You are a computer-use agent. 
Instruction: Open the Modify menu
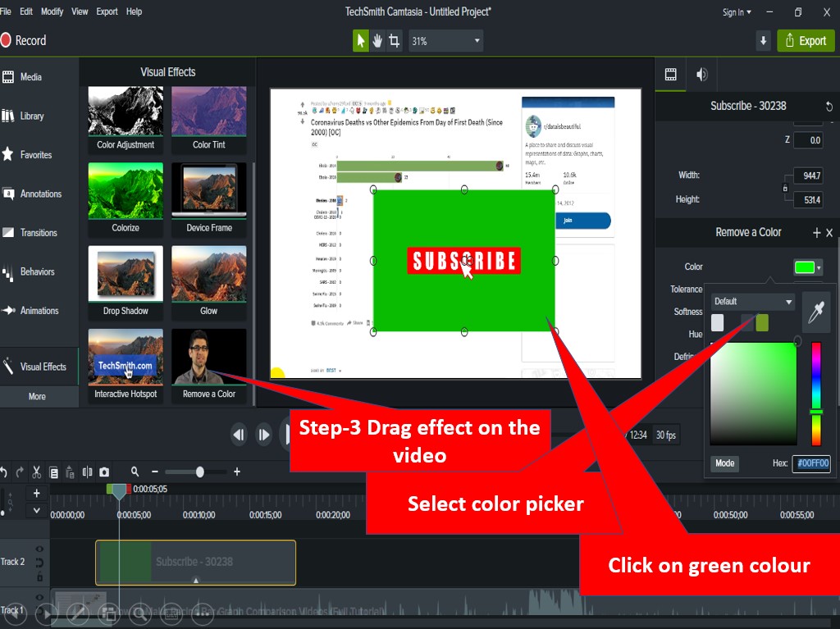[x=52, y=11]
